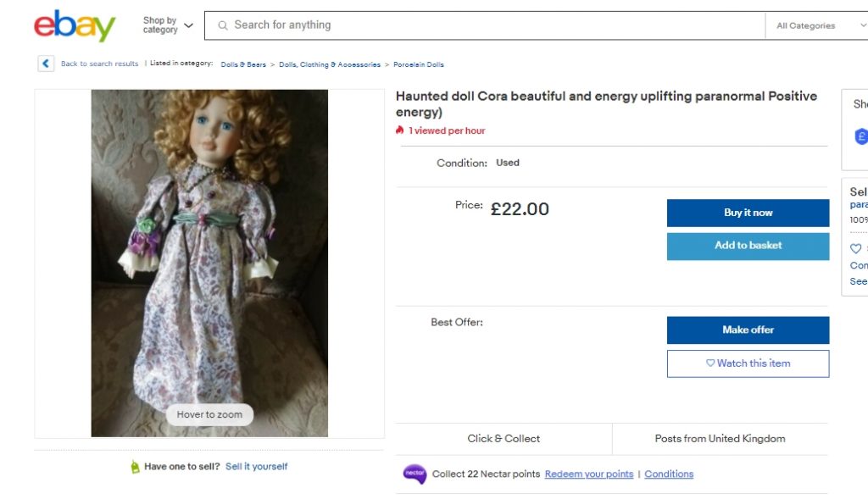
Task: Select the Posts from United Kingdom tab
Action: 720,438
